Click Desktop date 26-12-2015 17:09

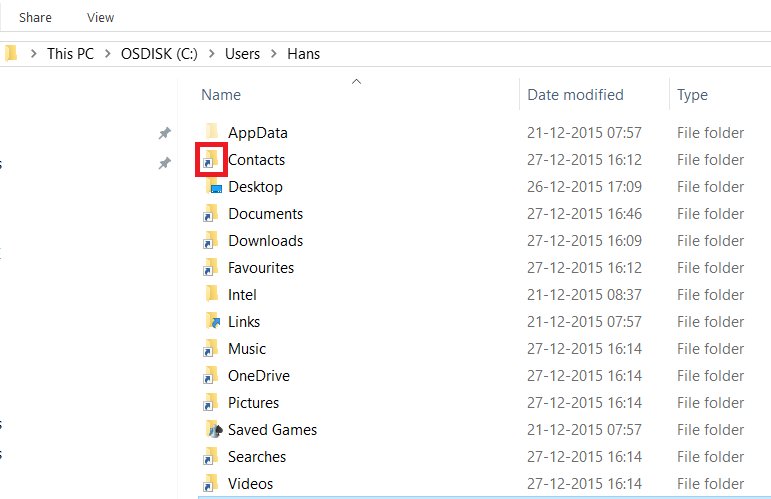pos(584,187)
